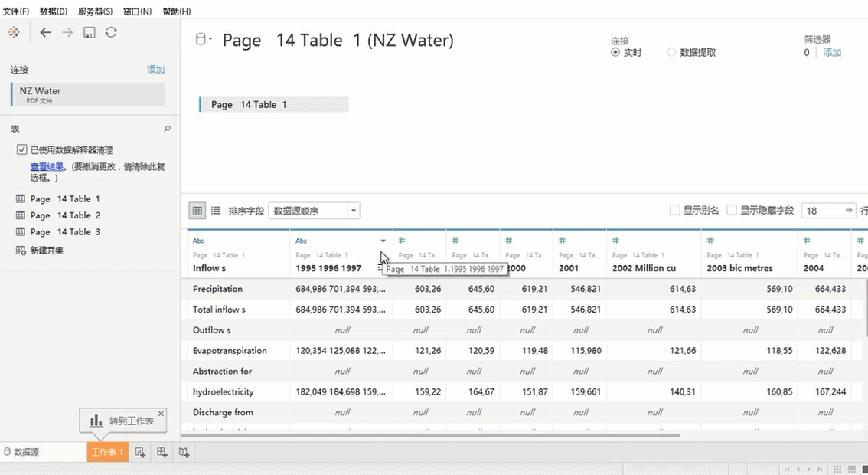Switch to the 工作表 1 tab
The image size is (868, 475).
pos(107,453)
